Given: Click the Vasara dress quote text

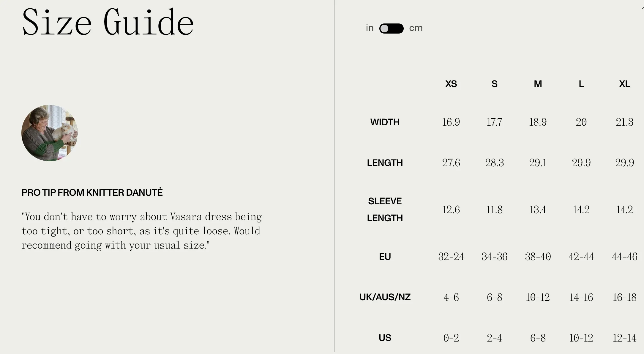Looking at the screenshot, I should click(142, 231).
